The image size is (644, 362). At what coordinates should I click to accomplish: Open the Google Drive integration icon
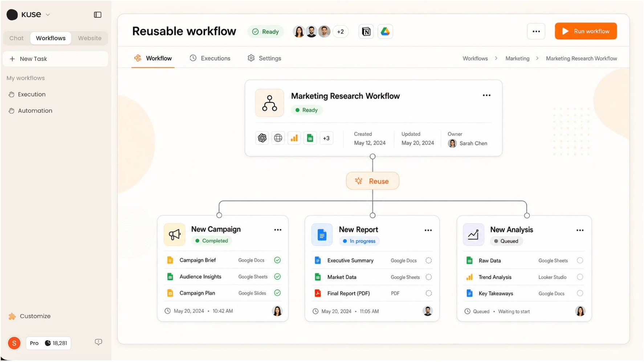click(x=385, y=32)
